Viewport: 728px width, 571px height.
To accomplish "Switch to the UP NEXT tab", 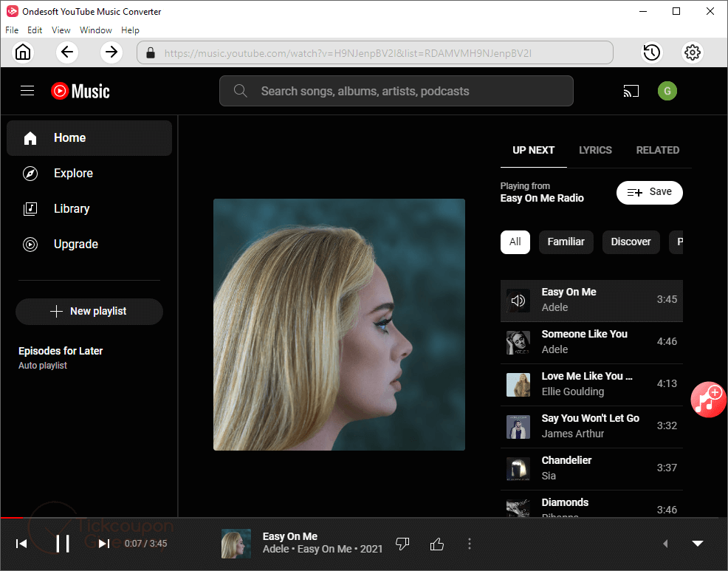I will pyautogui.click(x=534, y=150).
